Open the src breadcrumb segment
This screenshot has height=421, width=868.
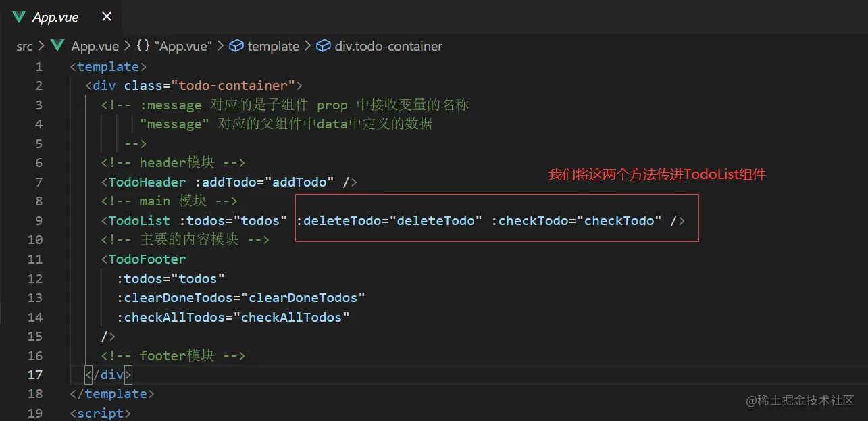click(x=24, y=46)
